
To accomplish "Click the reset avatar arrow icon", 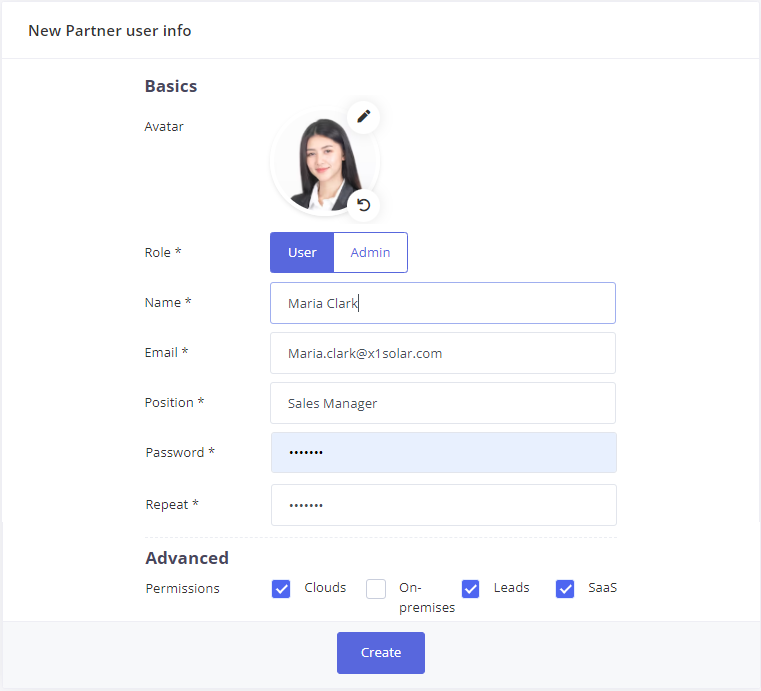I will click(364, 205).
